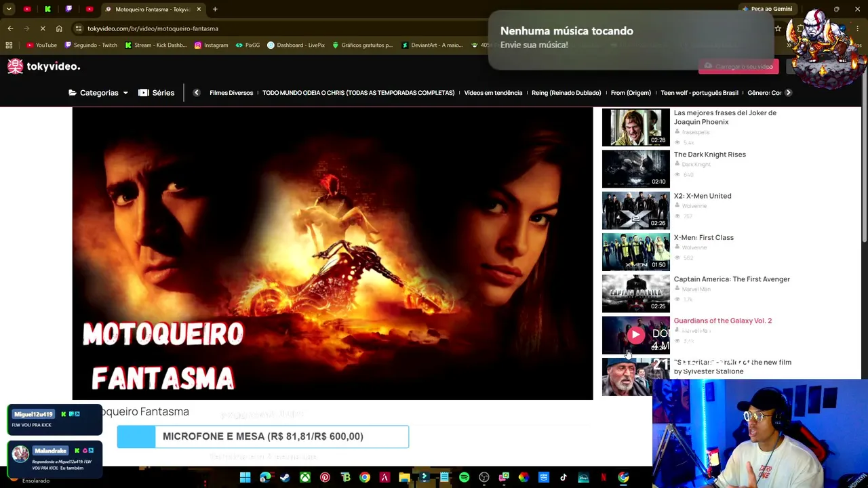868x488 pixels.
Task: Open the Séries menu
Action: pyautogui.click(x=157, y=93)
